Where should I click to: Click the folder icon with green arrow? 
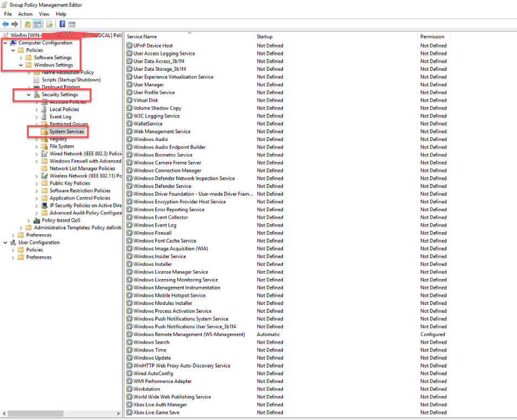pyautogui.click(x=27, y=24)
